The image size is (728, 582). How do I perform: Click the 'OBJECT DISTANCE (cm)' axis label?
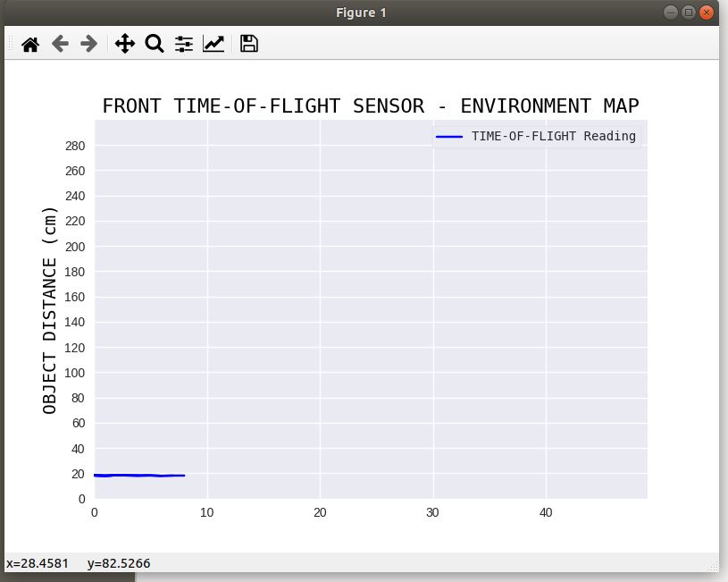(50, 310)
